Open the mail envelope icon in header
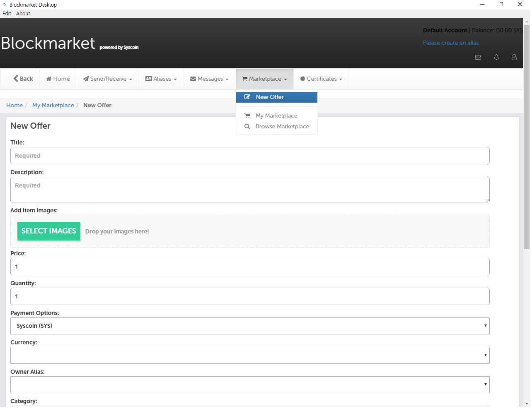Viewport: 532px width, 411px height. [x=478, y=58]
